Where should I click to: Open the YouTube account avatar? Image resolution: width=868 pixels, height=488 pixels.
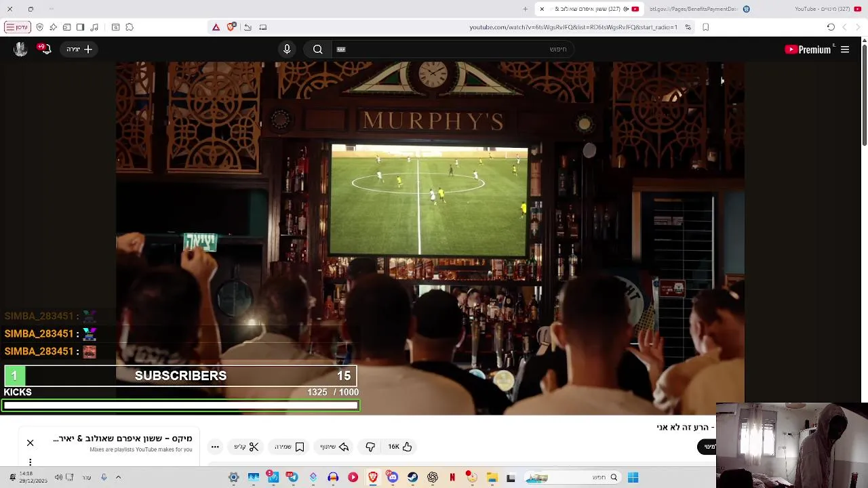point(20,49)
